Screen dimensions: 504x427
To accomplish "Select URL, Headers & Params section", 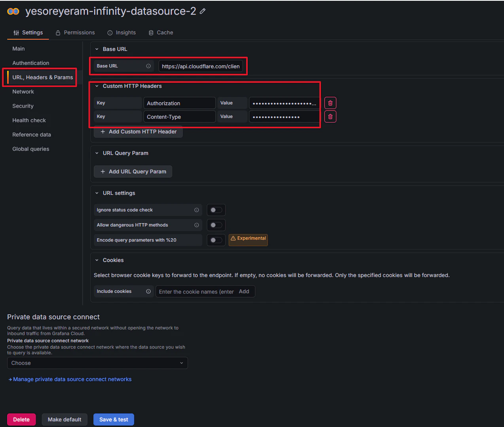I will (x=43, y=77).
